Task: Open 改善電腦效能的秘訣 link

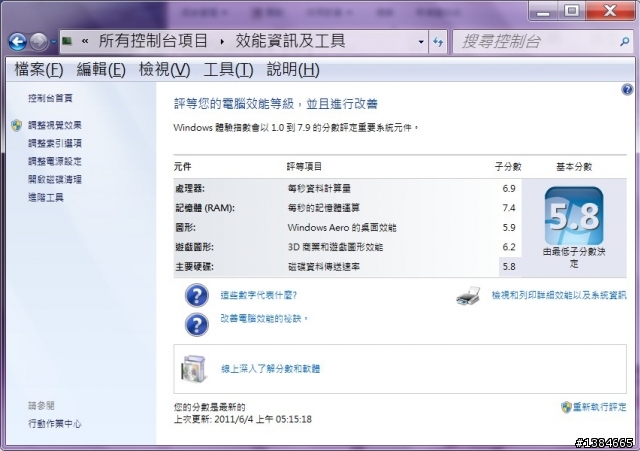Action: pyautogui.click(x=264, y=318)
